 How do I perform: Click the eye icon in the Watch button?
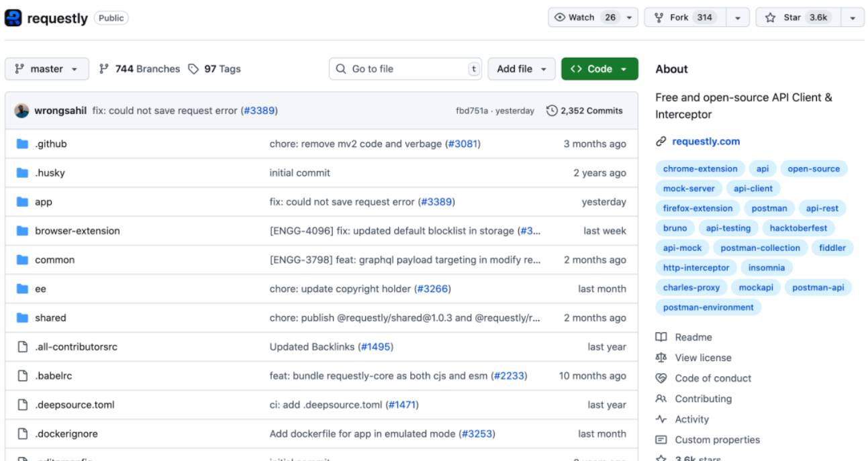point(560,17)
